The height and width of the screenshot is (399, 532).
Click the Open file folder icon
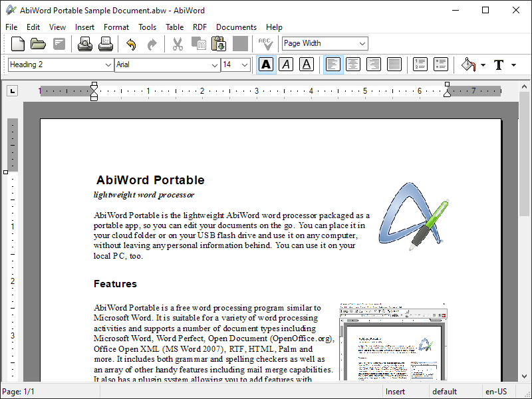click(x=39, y=44)
